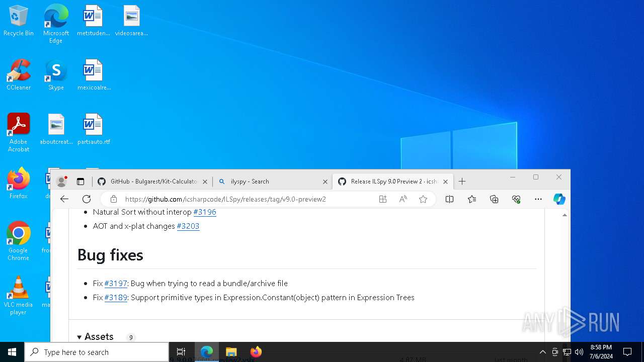The width and height of the screenshot is (644, 362).
Task: Add this page to favorites star
Action: (423, 199)
